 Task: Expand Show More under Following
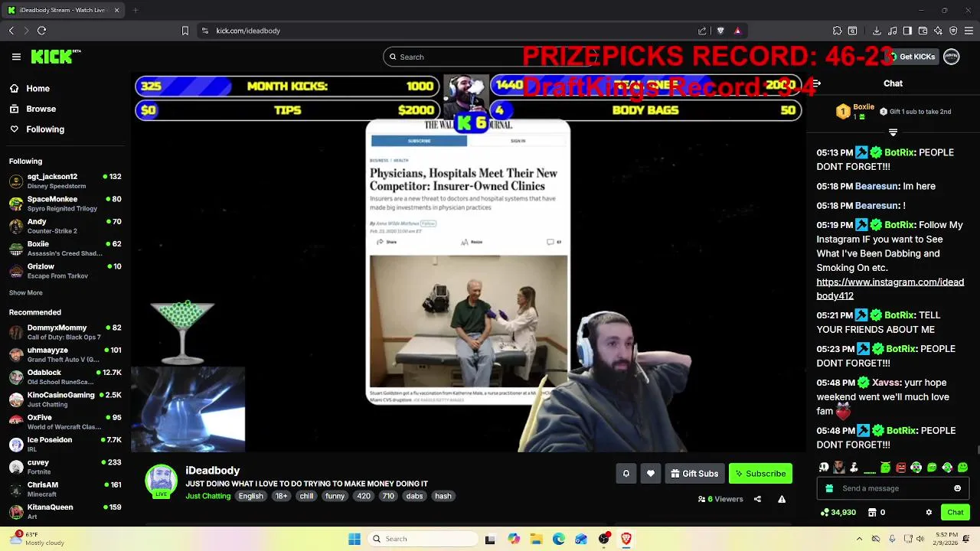pyautogui.click(x=25, y=292)
